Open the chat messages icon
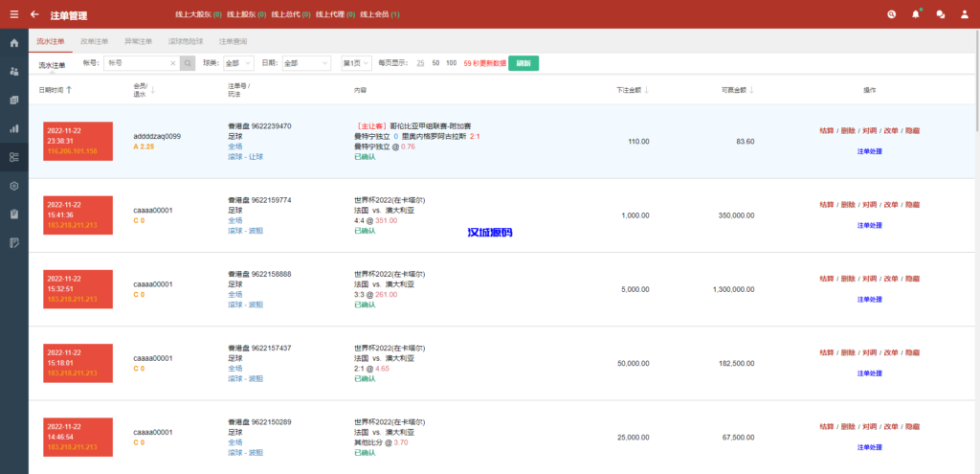Viewport: 980px width, 474px height. [940, 14]
